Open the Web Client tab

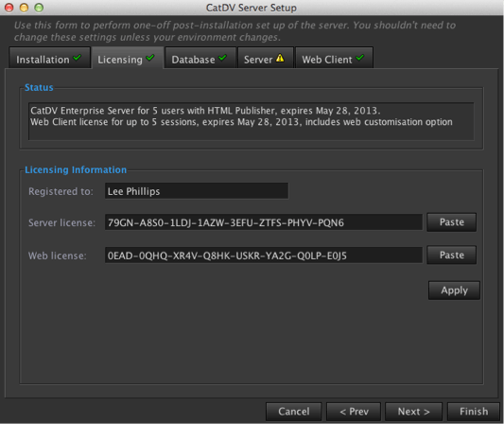point(334,58)
